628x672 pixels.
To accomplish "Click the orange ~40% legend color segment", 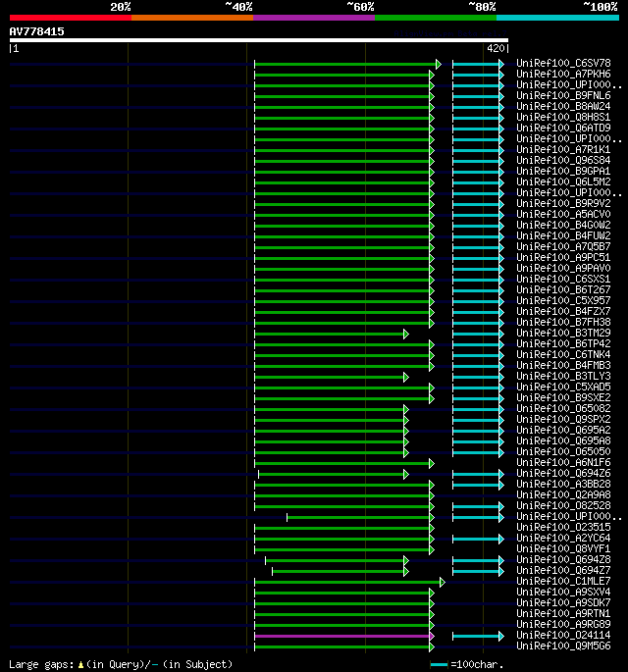I will click(x=192, y=18).
